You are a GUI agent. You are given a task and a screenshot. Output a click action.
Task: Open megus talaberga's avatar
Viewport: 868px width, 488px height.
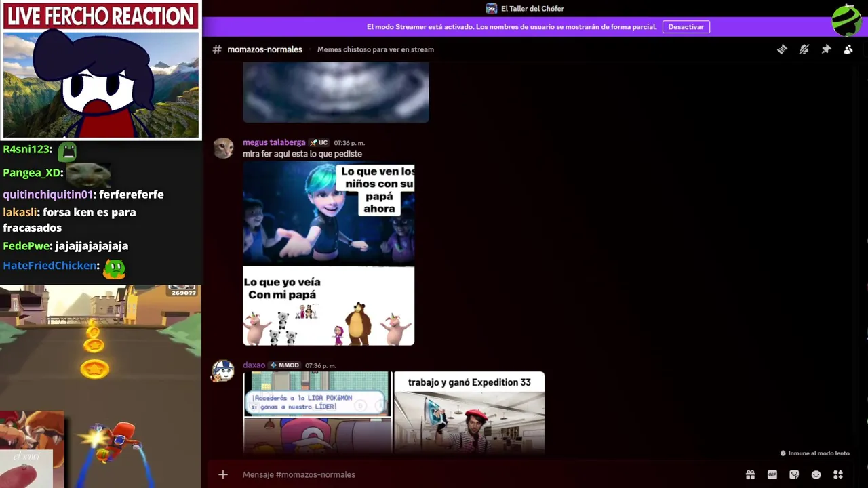[224, 148]
